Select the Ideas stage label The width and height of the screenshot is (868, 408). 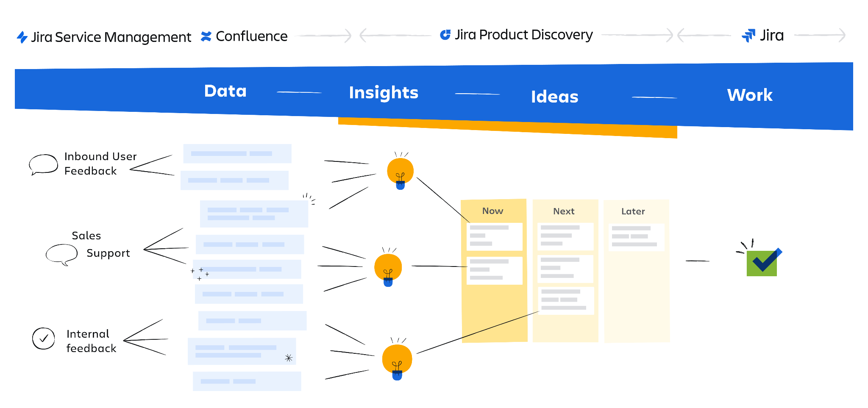pos(554,97)
